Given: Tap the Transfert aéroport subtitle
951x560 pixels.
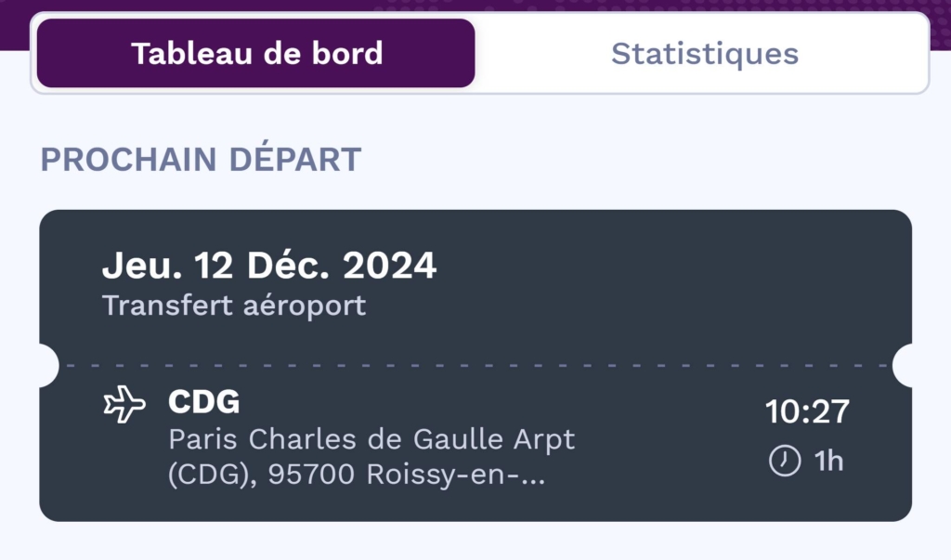Looking at the screenshot, I should click(x=234, y=306).
